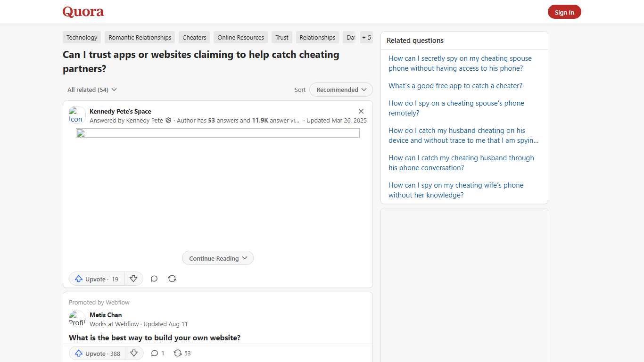Click the shares icon on Webflow post
644x362 pixels.
click(177, 353)
